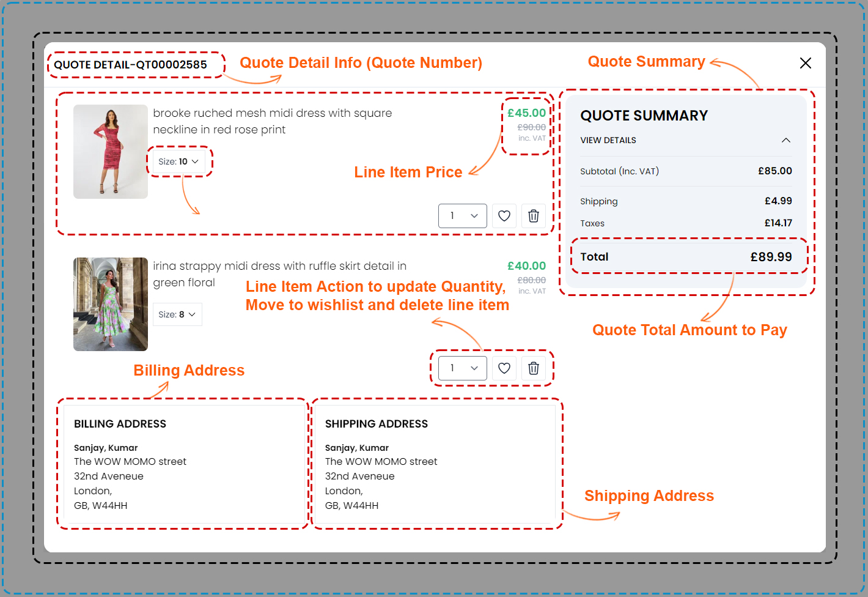868x597 pixels.
Task: Close the quote detail dialog
Action: click(805, 63)
